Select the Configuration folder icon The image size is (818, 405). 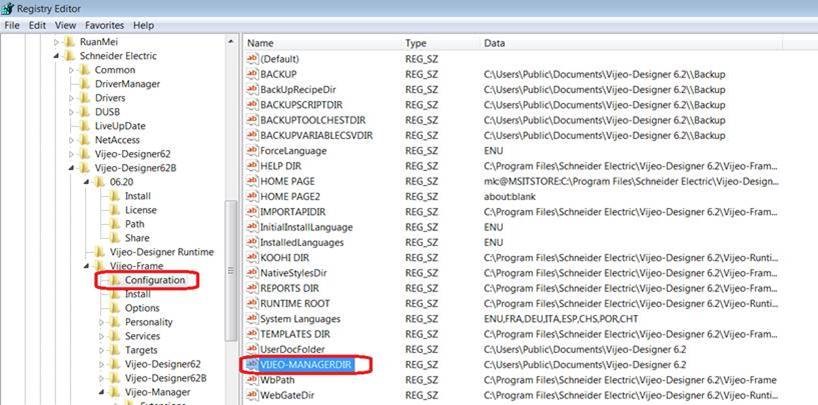(114, 280)
